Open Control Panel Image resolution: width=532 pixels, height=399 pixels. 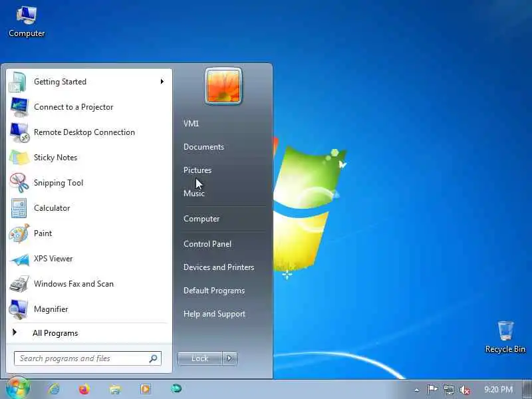coord(207,244)
